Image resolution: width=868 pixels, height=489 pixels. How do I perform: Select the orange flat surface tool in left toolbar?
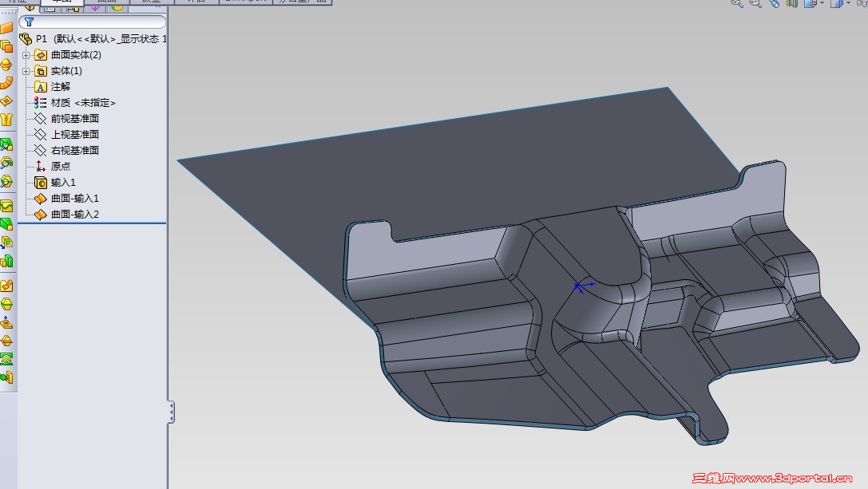click(x=6, y=29)
